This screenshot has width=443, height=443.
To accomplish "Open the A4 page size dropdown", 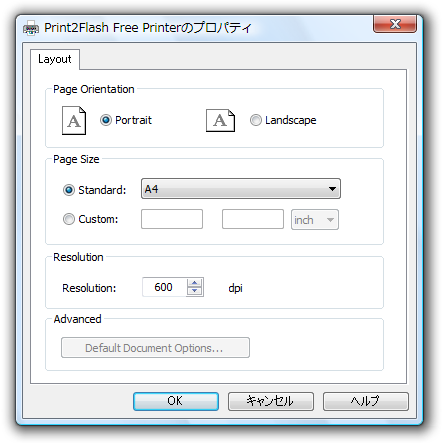I will (x=241, y=189).
